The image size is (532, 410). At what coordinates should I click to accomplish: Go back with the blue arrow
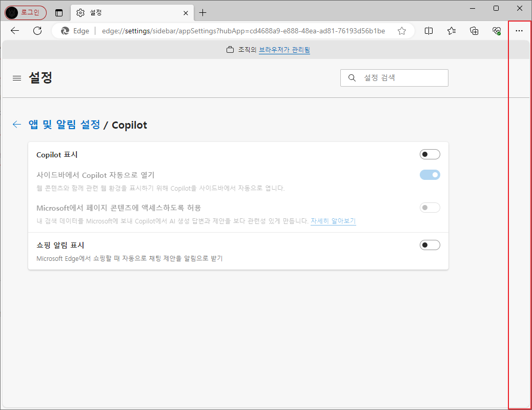[16, 124]
